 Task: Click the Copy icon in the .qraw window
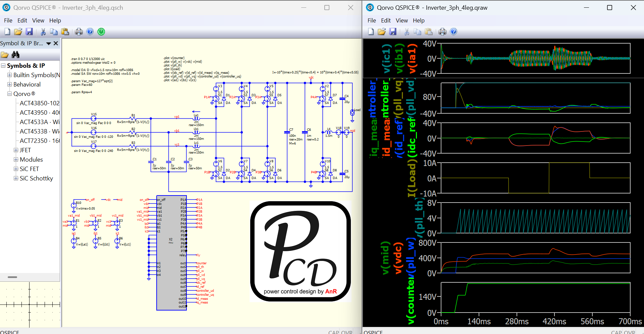click(417, 32)
